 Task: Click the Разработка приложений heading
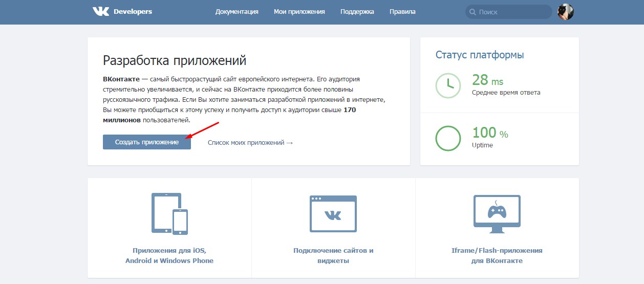pos(175,60)
